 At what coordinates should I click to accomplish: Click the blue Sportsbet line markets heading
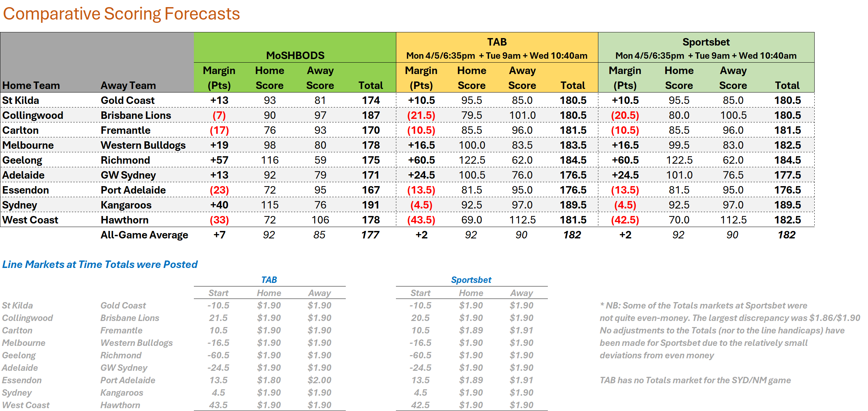pyautogui.click(x=471, y=280)
